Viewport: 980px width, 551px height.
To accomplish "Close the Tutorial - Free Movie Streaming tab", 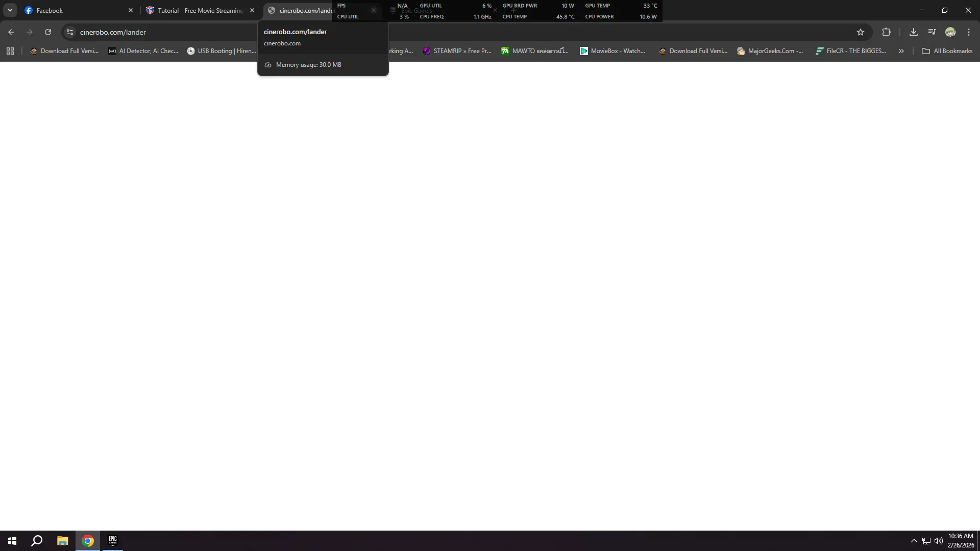I will [x=252, y=10].
